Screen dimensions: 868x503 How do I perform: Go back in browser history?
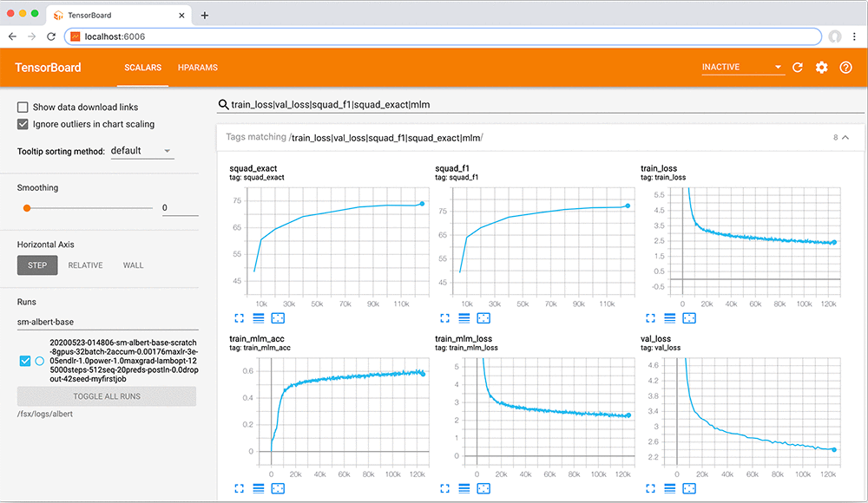[12, 36]
